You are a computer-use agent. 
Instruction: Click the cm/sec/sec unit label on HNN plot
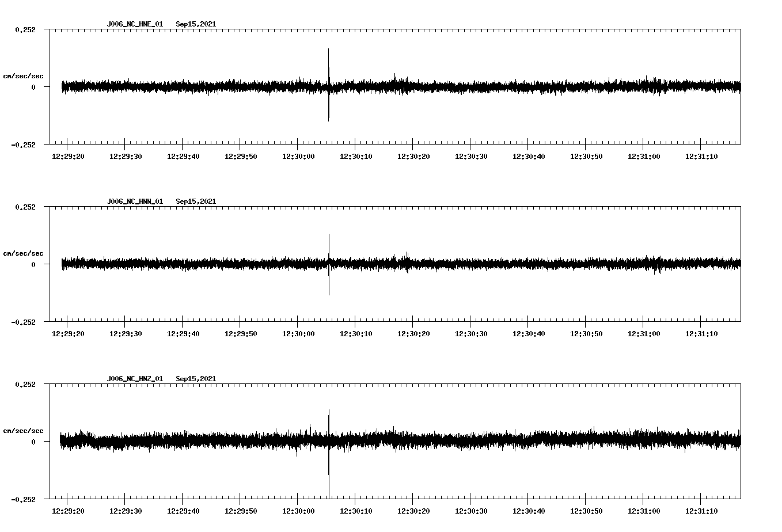pyautogui.click(x=23, y=253)
